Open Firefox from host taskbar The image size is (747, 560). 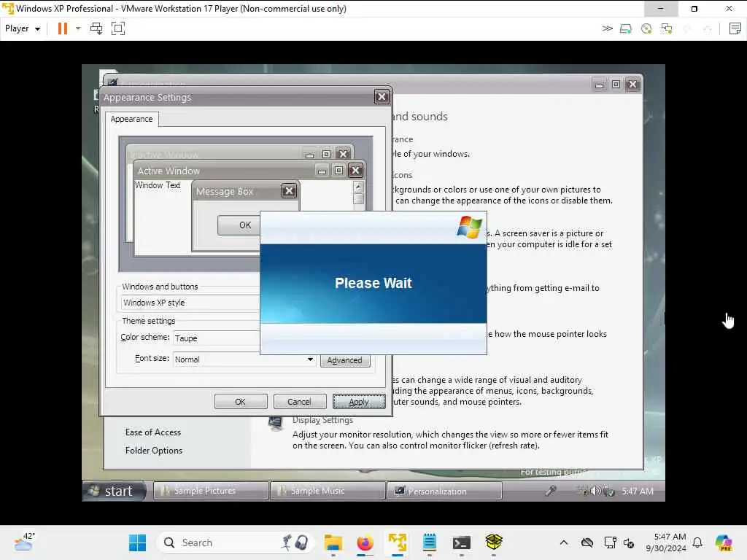coord(365,542)
